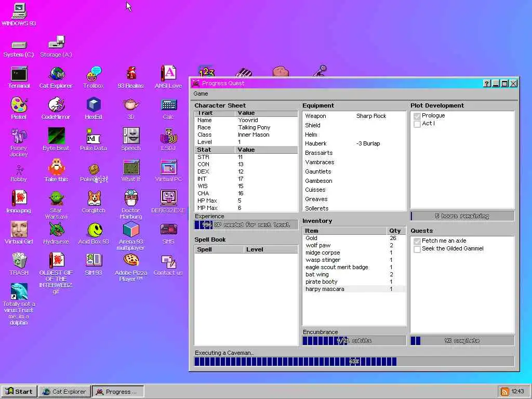Open the Byte Beat icon
This screenshot has width=532, height=399.
point(56,139)
